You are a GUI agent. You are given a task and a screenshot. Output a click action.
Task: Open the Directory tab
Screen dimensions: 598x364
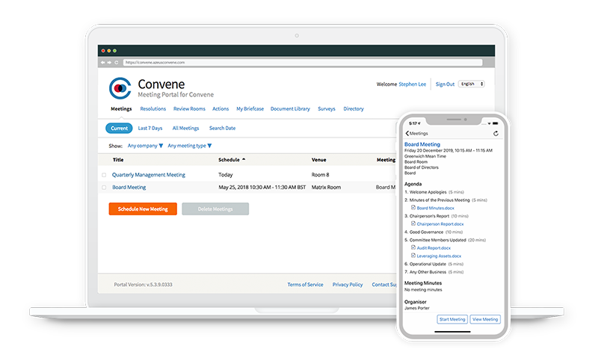(x=354, y=108)
